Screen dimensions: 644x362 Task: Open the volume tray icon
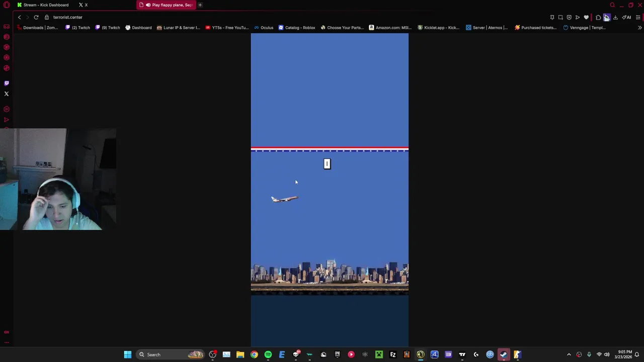pos(607,354)
